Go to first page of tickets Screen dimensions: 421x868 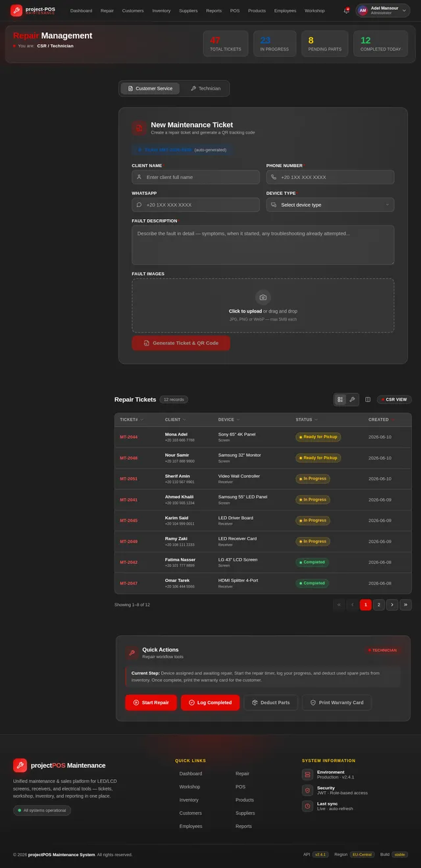click(339, 605)
